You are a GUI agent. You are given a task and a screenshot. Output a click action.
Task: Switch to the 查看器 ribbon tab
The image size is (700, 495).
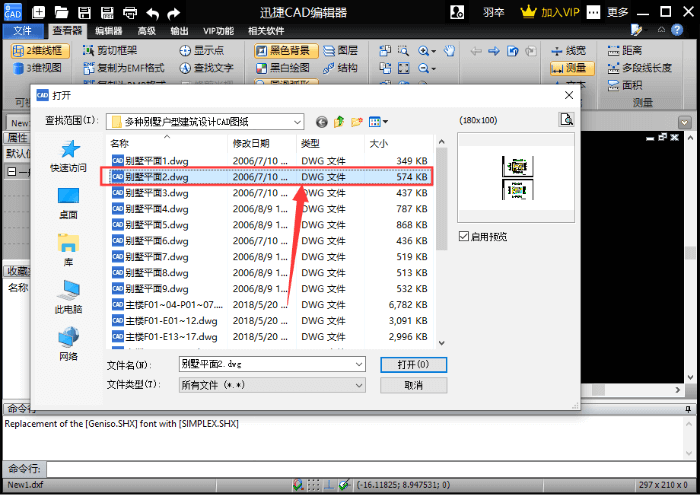[67, 30]
